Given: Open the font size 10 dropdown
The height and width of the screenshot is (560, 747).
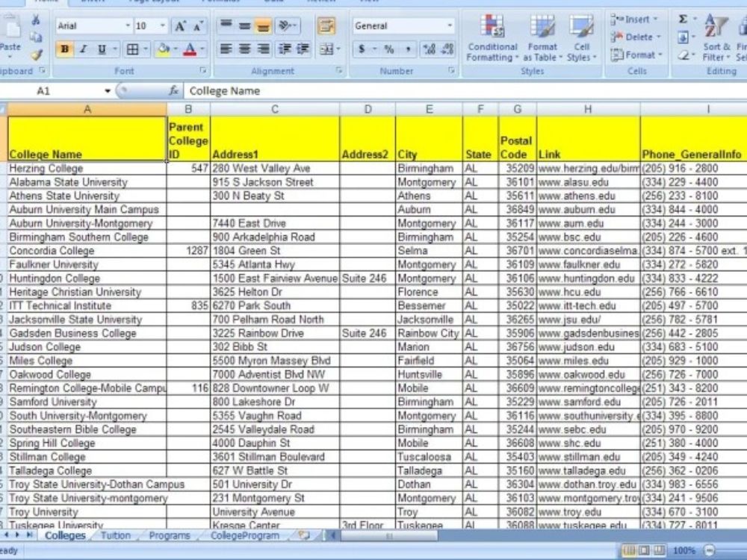Looking at the screenshot, I should (163, 25).
